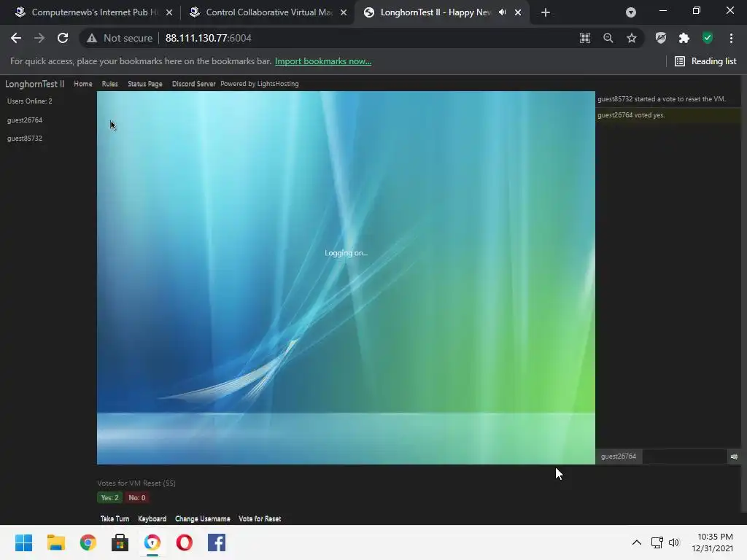This screenshot has width=747, height=560.
Task: Click the 'guest85732 started a vote' chat message
Action: coord(661,99)
